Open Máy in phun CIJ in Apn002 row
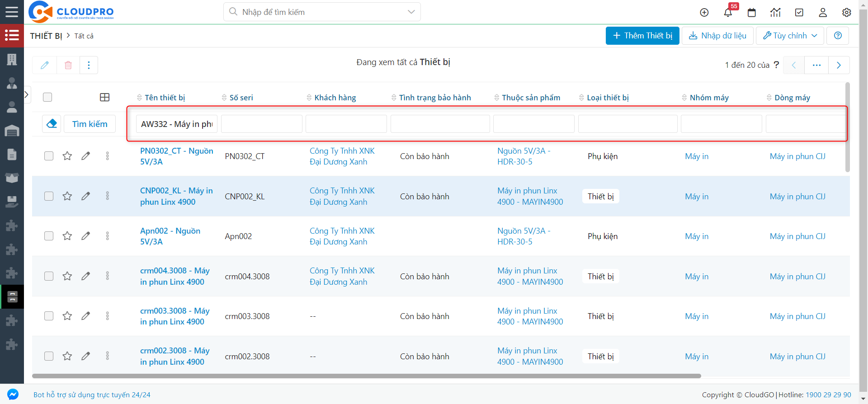Image resolution: width=868 pixels, height=404 pixels. [x=797, y=236]
